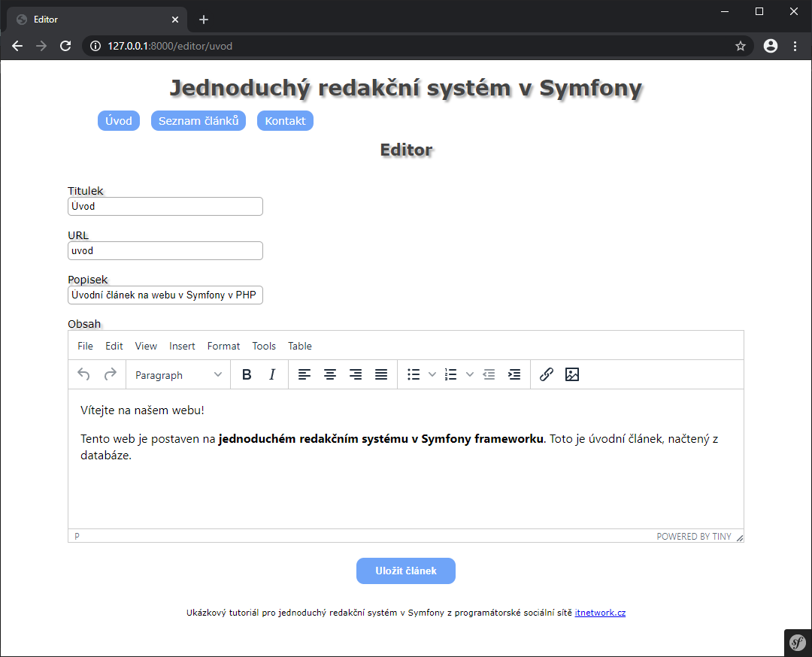Justify the text
This screenshot has width=812, height=657.
(x=381, y=374)
